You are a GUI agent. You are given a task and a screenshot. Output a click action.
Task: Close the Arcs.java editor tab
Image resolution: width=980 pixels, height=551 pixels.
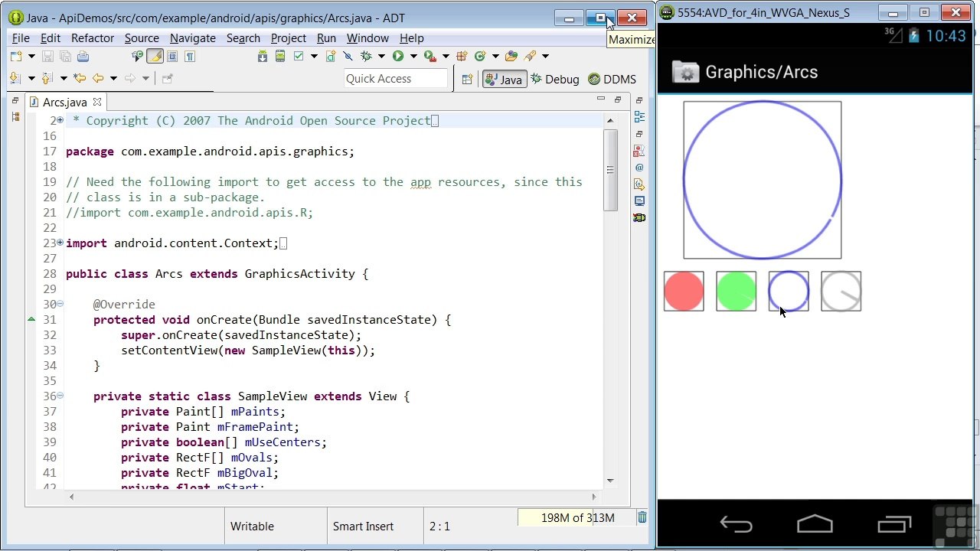pyautogui.click(x=97, y=102)
